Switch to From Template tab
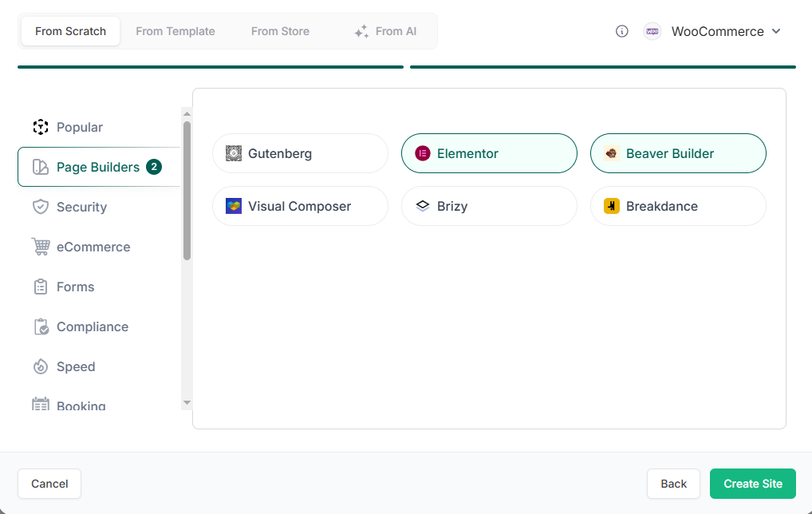This screenshot has height=514, width=812. (175, 31)
